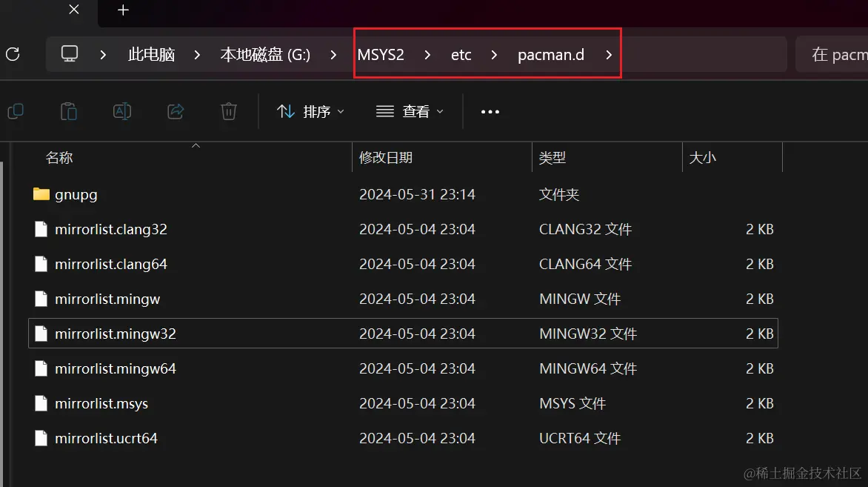Click type cell 文件夹 for gnupg
Viewport: 868px width, 487px height.
(558, 194)
